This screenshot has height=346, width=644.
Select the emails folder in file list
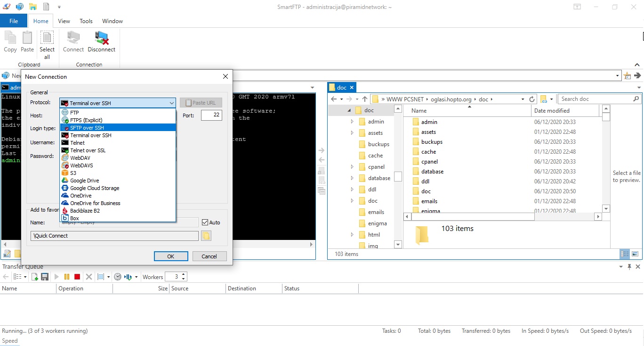pyautogui.click(x=429, y=201)
